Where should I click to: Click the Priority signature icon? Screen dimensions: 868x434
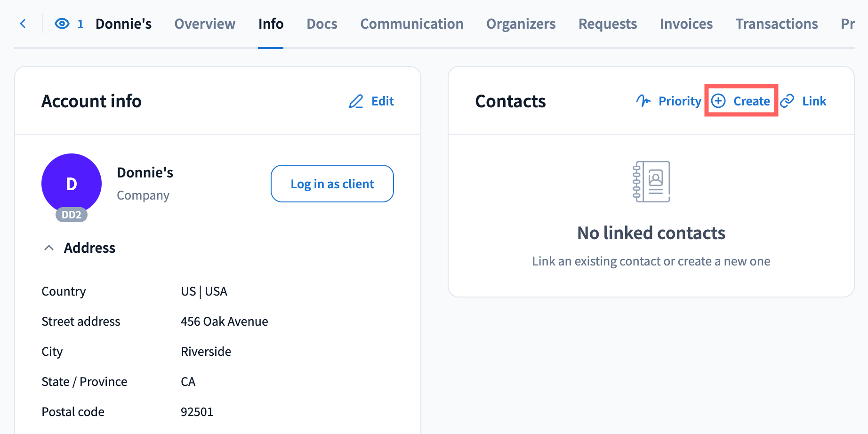tap(643, 101)
